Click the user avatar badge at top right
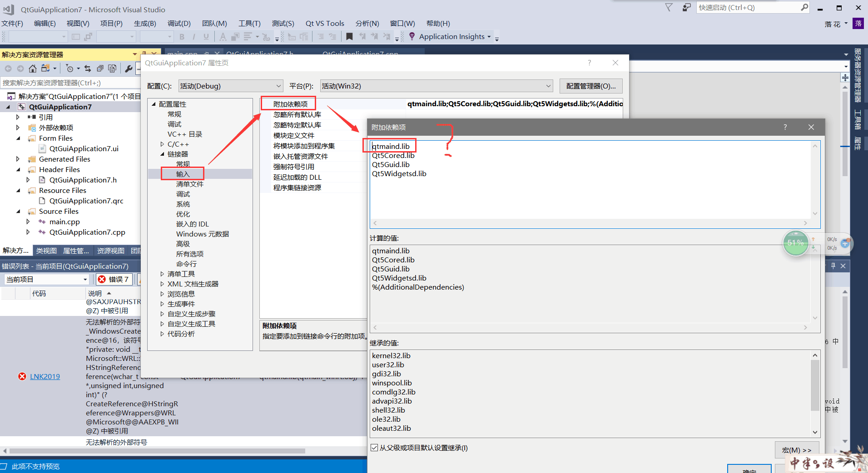Viewport: 868px width, 473px height. (858, 24)
